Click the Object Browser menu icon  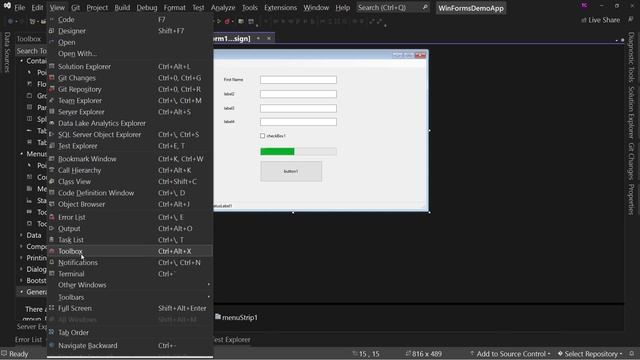(x=51, y=204)
